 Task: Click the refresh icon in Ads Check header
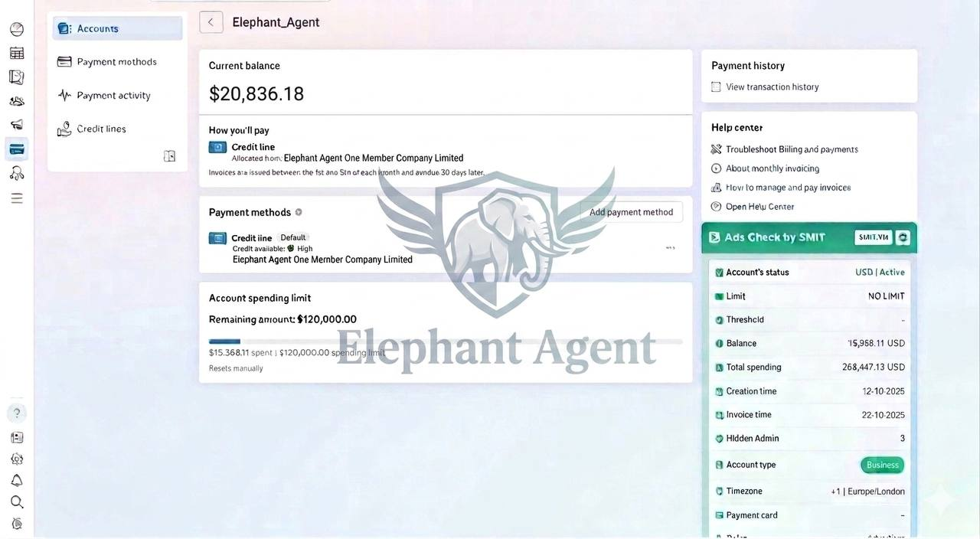(x=903, y=237)
